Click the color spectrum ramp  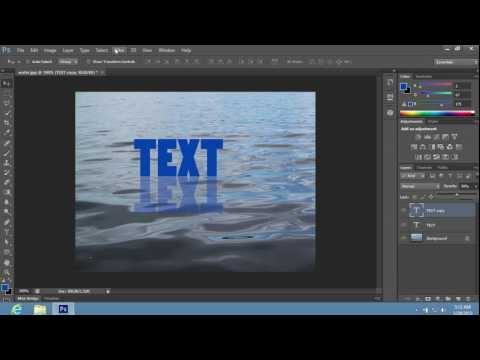click(x=437, y=113)
